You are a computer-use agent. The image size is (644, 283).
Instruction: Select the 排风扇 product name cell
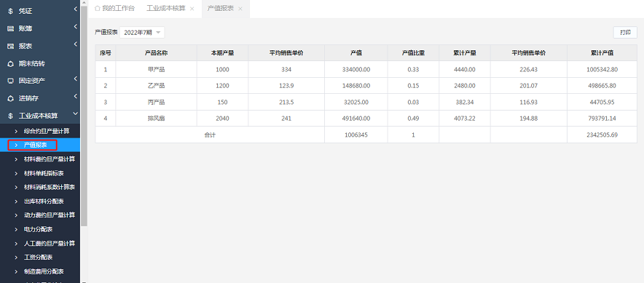tap(156, 119)
